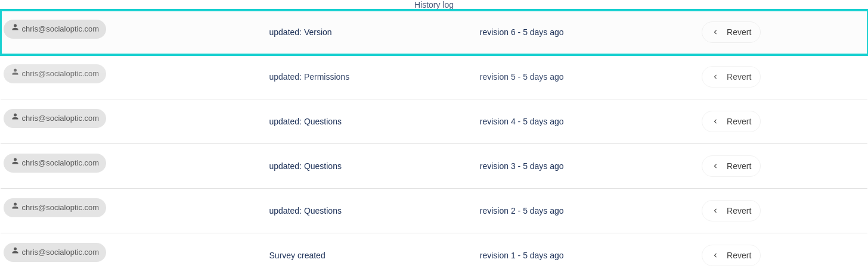Image resolution: width=868 pixels, height=278 pixels.
Task: Click the user icon in revision 5 row
Action: (x=15, y=72)
